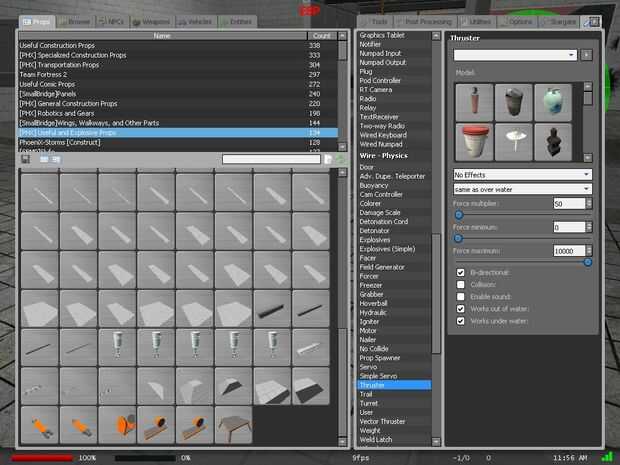This screenshot has height=465, width=620.
Task: Open the preset dropdown under Thruster title
Action: tap(514, 55)
